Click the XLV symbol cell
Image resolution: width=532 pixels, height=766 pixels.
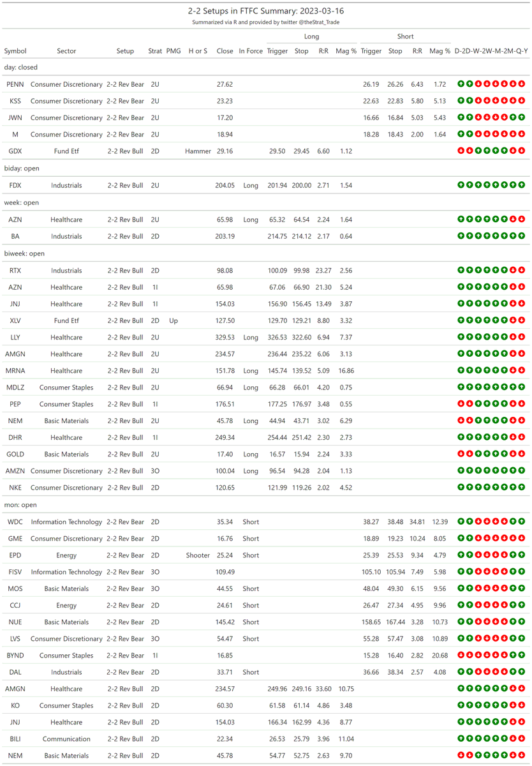15,320
